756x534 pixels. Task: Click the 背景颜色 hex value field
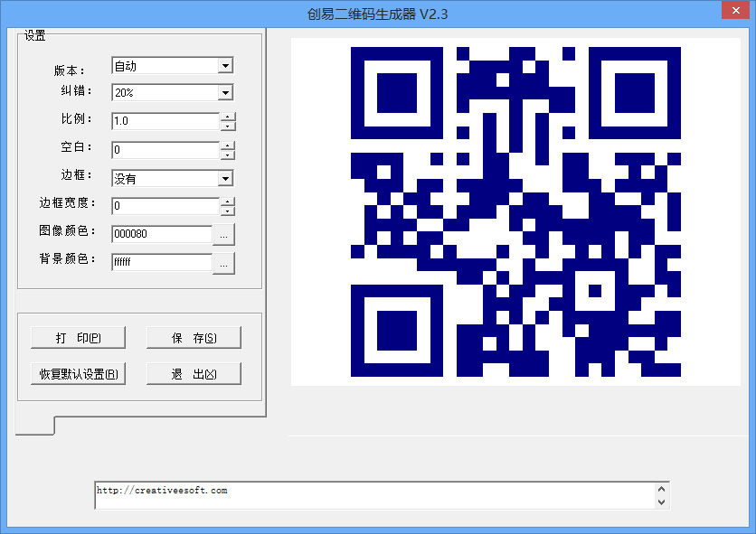[161, 263]
